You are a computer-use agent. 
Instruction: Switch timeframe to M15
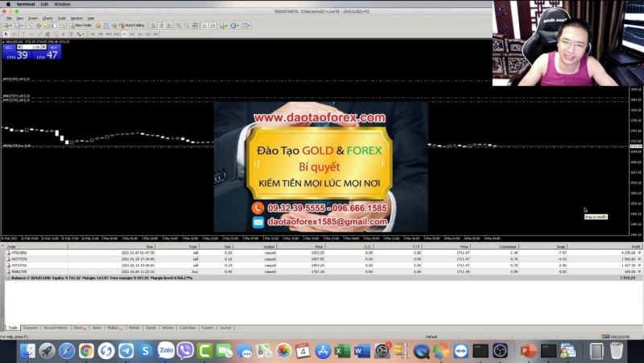tap(109, 34)
